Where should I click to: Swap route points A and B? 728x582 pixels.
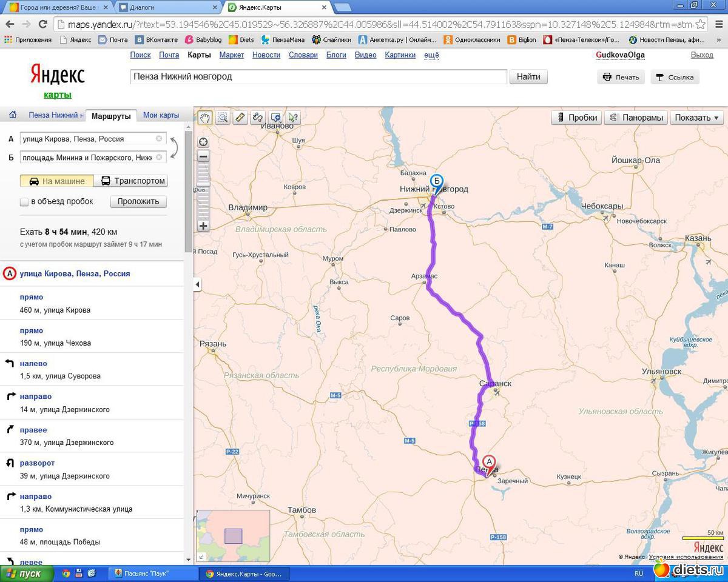point(174,148)
